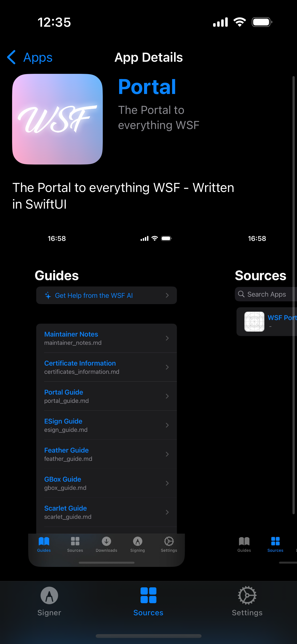This screenshot has height=644, width=297.
Task: Tap the Signing icon in preview
Action: (x=138, y=541)
